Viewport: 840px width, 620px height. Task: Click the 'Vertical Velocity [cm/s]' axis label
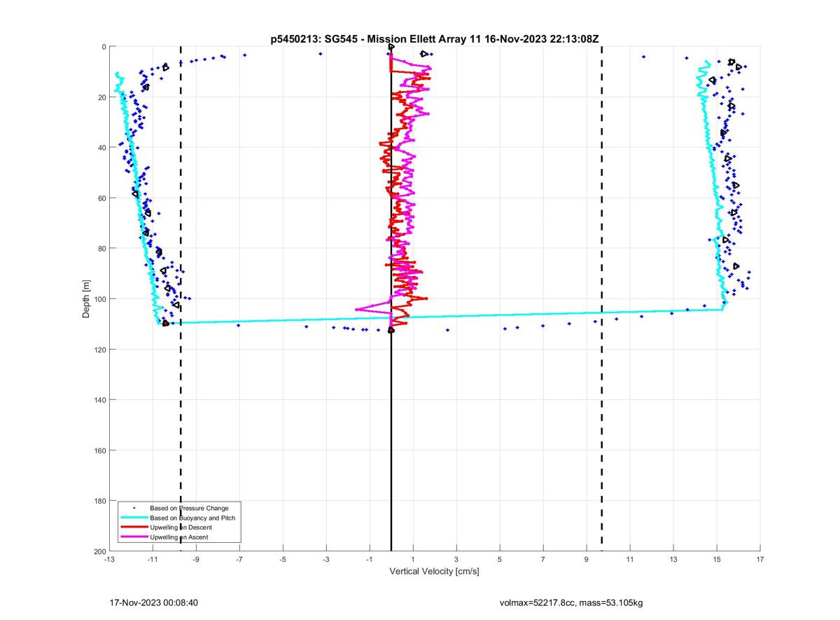tap(434, 572)
